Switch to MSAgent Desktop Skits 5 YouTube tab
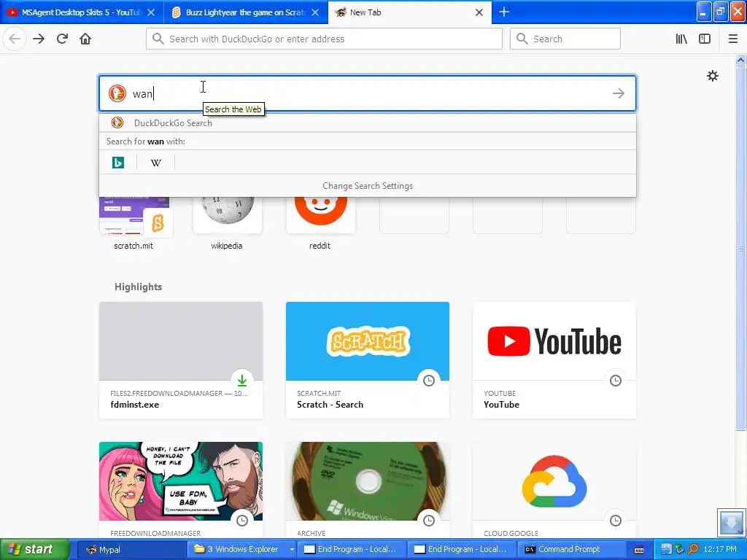 pos(82,12)
